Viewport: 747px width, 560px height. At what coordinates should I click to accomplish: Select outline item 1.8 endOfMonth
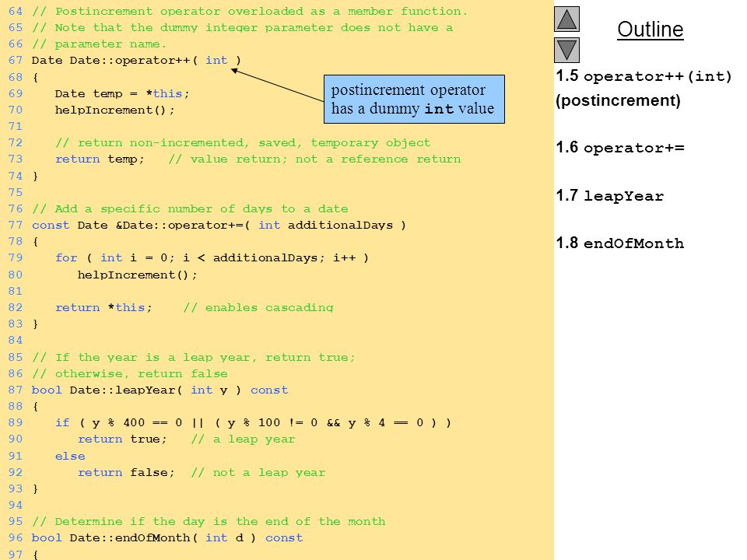(620, 243)
